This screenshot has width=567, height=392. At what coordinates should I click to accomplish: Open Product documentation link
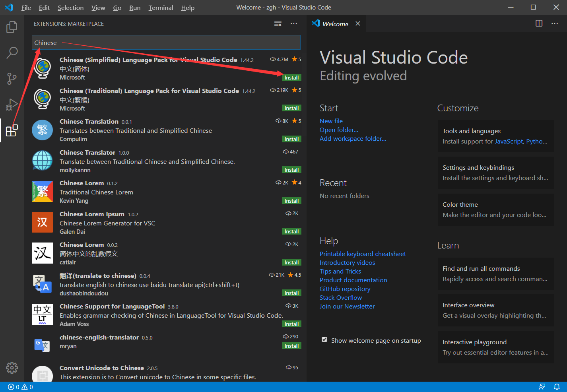(353, 280)
